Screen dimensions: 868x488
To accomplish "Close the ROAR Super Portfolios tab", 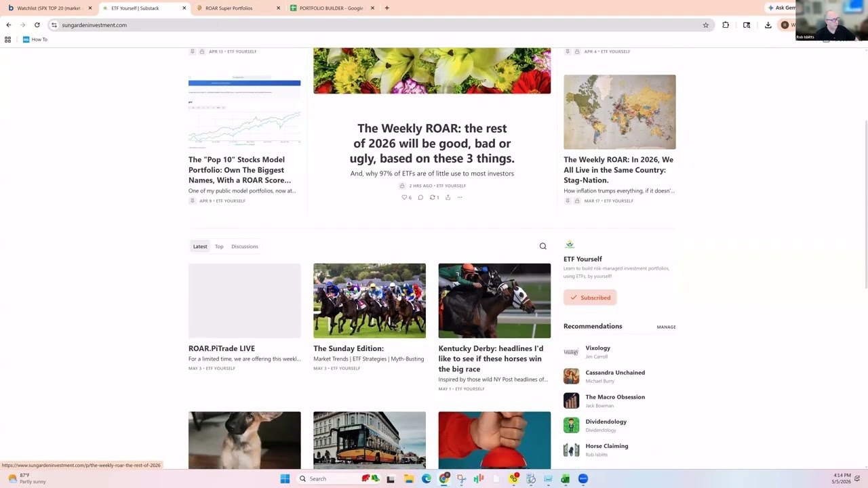I will [278, 8].
